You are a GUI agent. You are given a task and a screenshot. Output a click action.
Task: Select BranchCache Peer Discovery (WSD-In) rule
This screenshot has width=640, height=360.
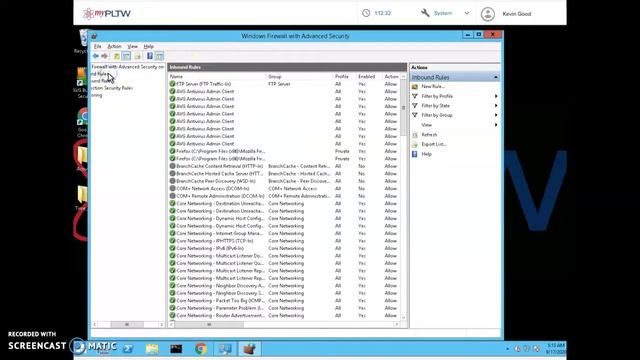pos(284,181)
